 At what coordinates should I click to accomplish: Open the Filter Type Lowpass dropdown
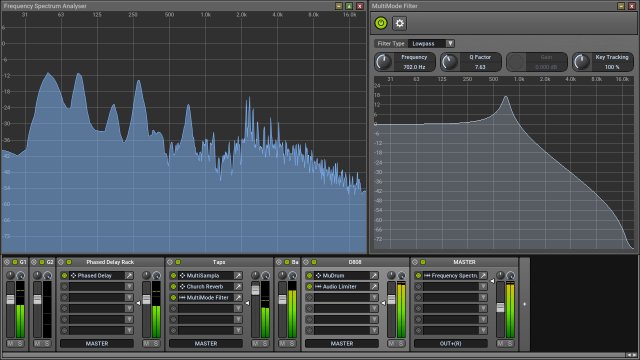431,43
